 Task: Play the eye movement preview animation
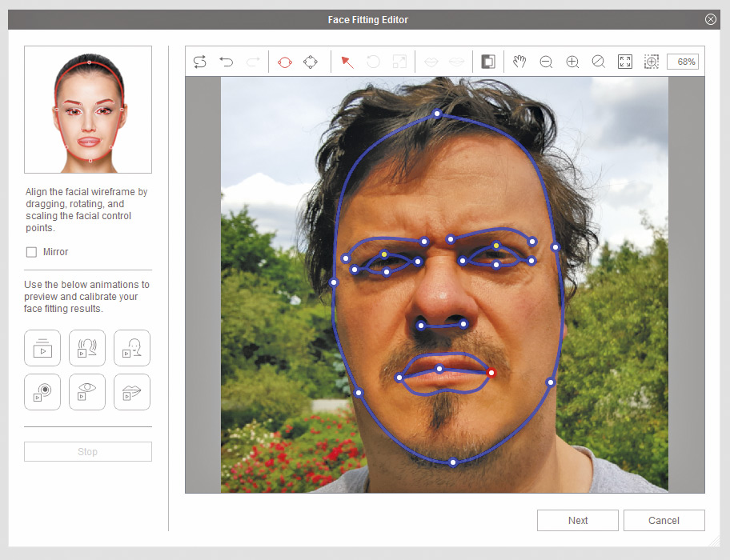click(87, 392)
